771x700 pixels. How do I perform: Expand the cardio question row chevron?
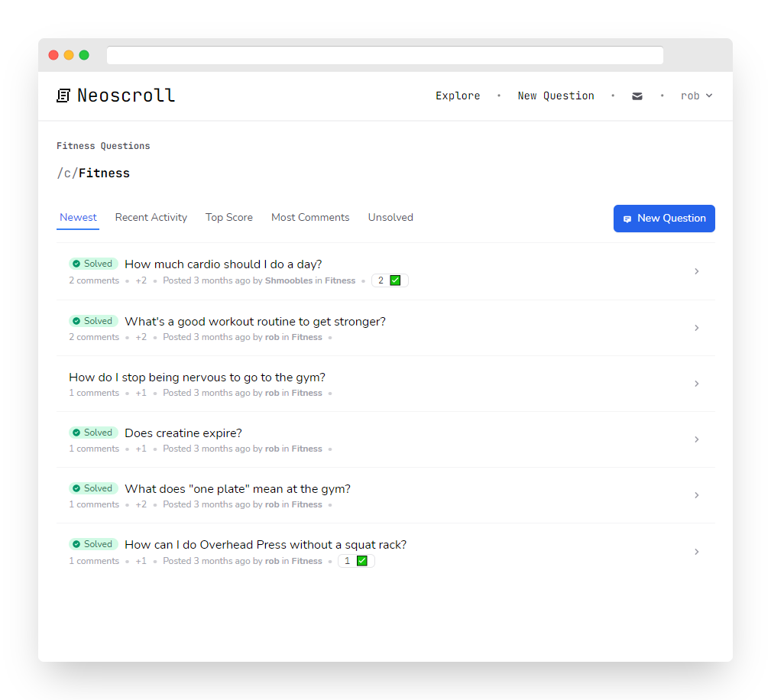coord(697,271)
